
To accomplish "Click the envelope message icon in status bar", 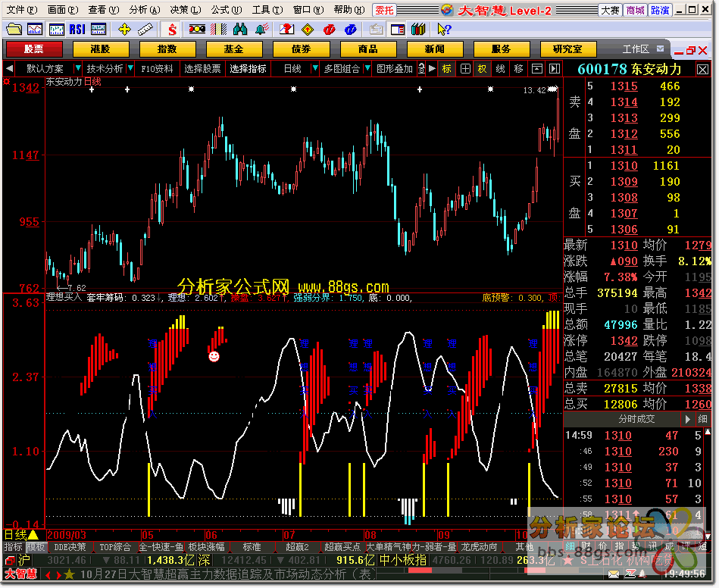I will [x=614, y=574].
